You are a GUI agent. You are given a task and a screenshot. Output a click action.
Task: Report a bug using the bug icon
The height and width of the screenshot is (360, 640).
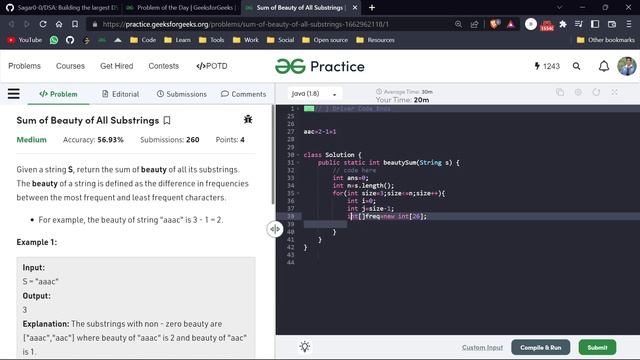click(x=248, y=119)
